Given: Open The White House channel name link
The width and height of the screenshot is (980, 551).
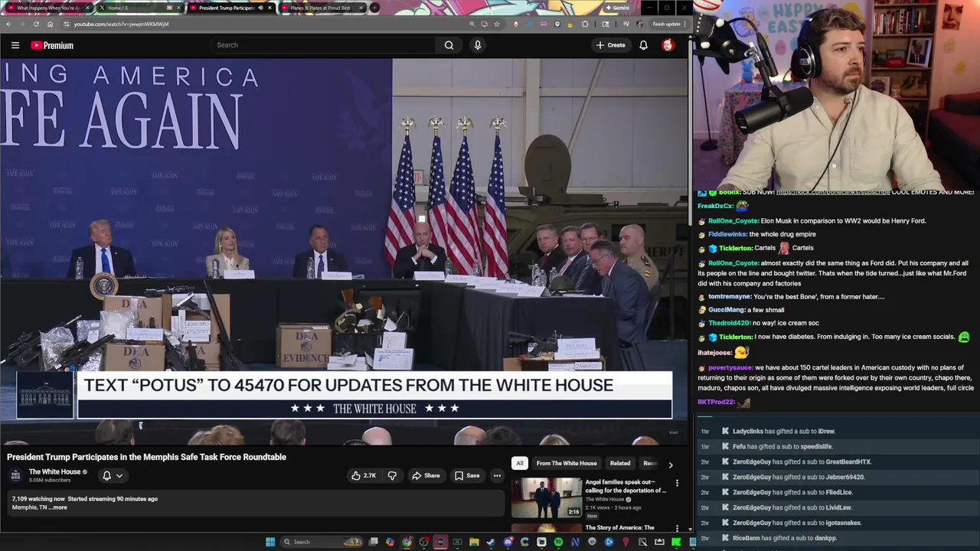Looking at the screenshot, I should [54, 471].
